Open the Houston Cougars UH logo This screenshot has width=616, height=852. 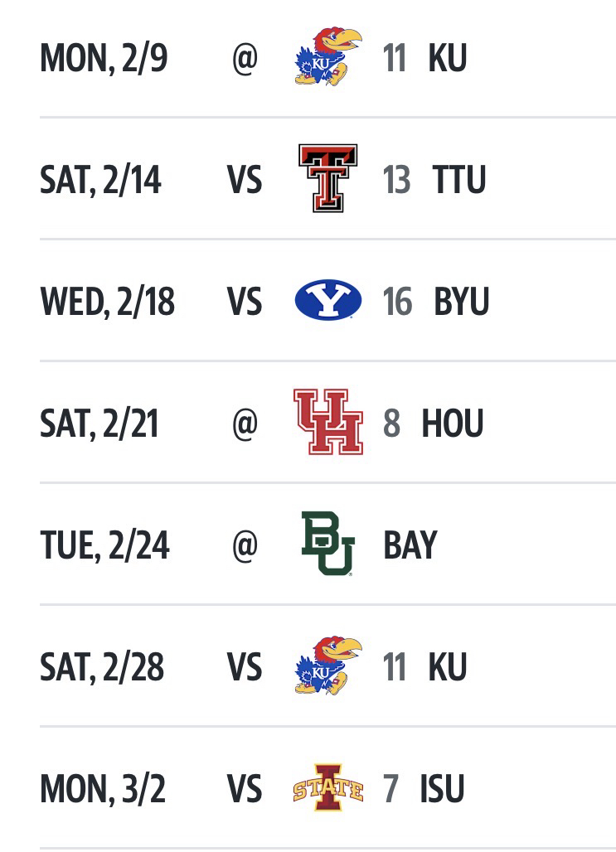click(x=328, y=422)
